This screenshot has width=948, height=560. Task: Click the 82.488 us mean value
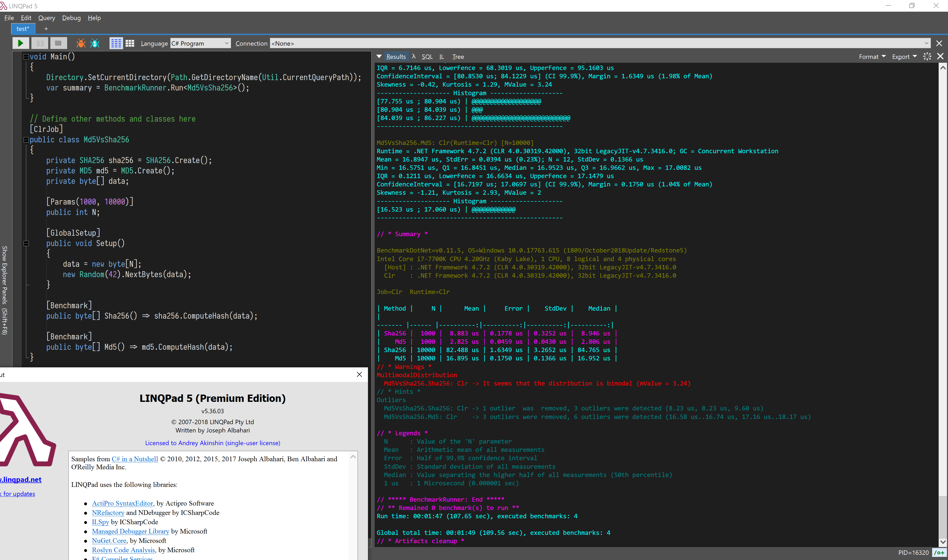(x=462, y=350)
